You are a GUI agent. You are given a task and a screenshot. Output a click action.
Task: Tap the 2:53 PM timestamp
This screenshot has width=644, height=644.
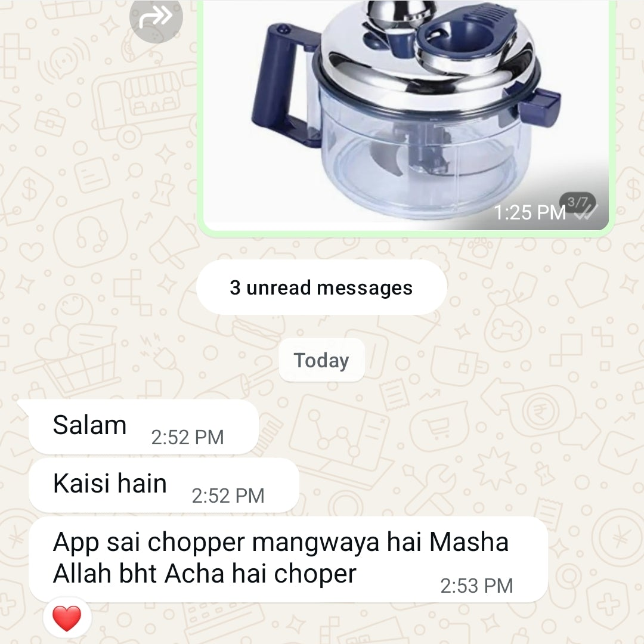(x=476, y=586)
